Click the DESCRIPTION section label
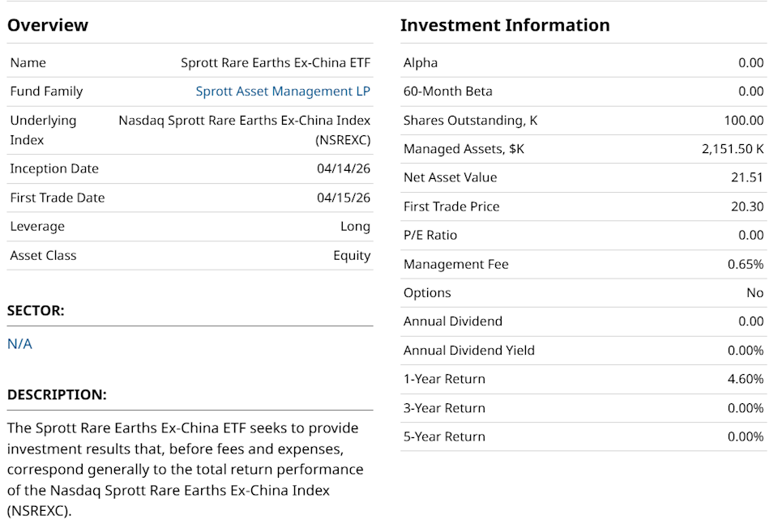 pyautogui.click(x=57, y=395)
